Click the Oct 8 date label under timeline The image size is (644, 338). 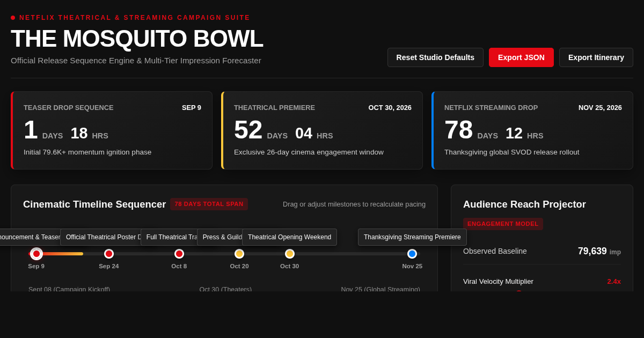tap(179, 266)
